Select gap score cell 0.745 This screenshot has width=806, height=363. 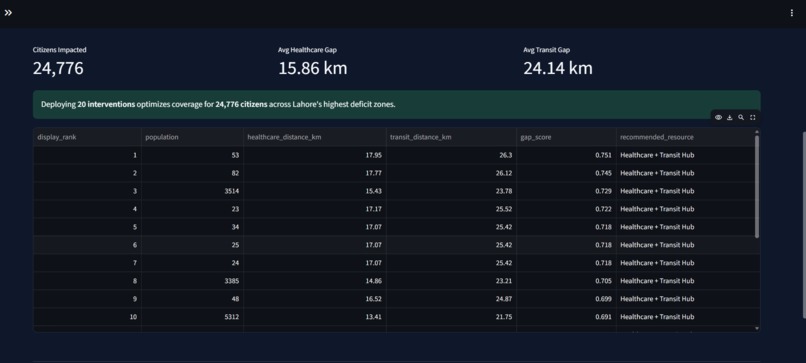566,173
